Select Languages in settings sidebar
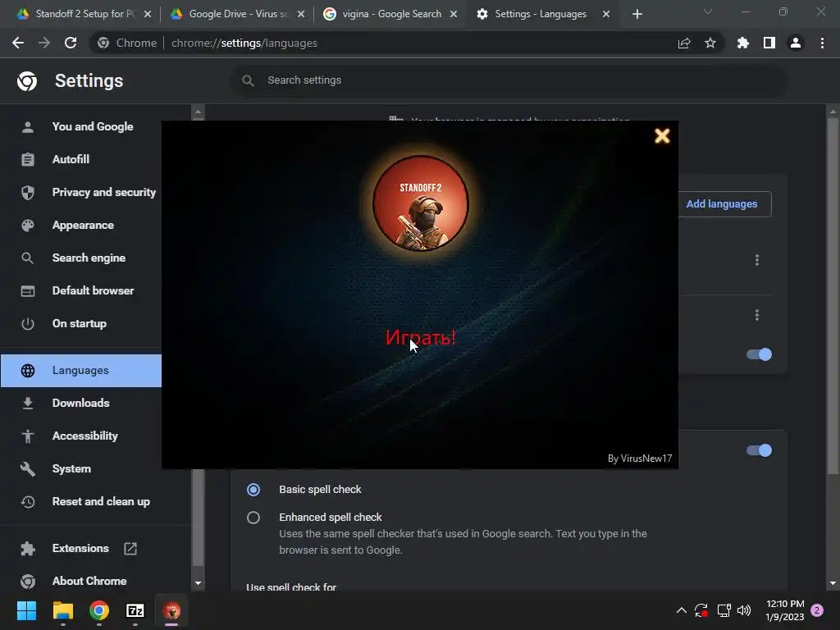The width and height of the screenshot is (840, 630). pyautogui.click(x=80, y=370)
